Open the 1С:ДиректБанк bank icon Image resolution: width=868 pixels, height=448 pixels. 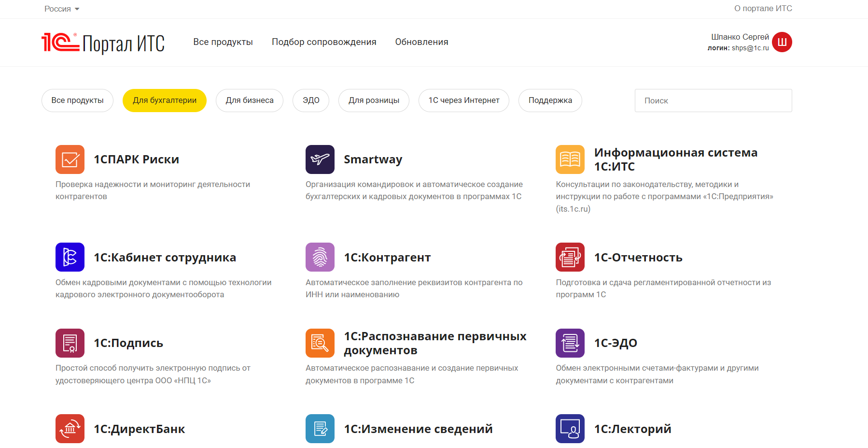pos(70,429)
